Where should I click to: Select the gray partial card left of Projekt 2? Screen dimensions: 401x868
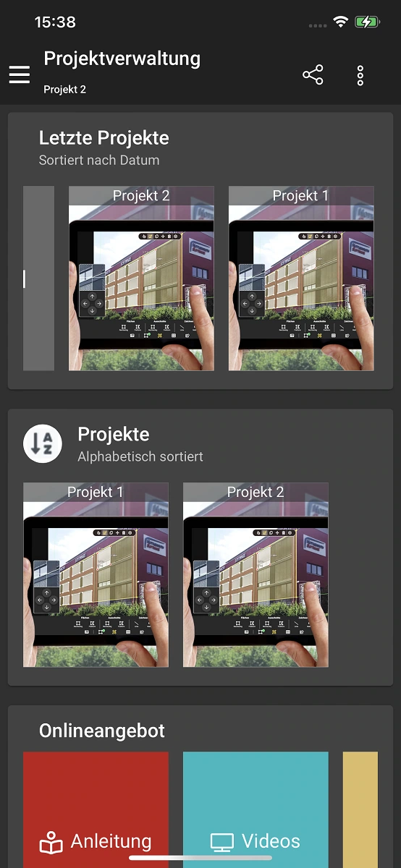(38, 278)
